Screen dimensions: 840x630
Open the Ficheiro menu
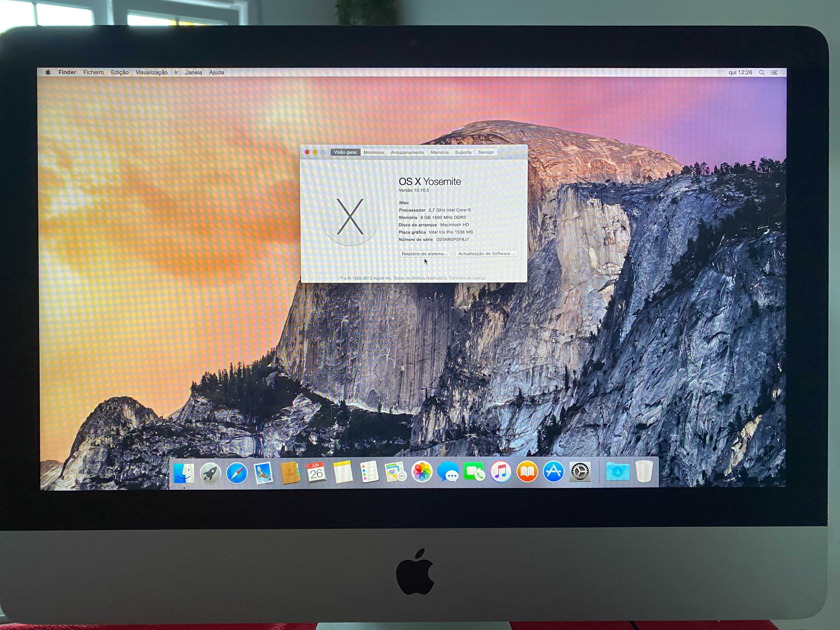93,72
